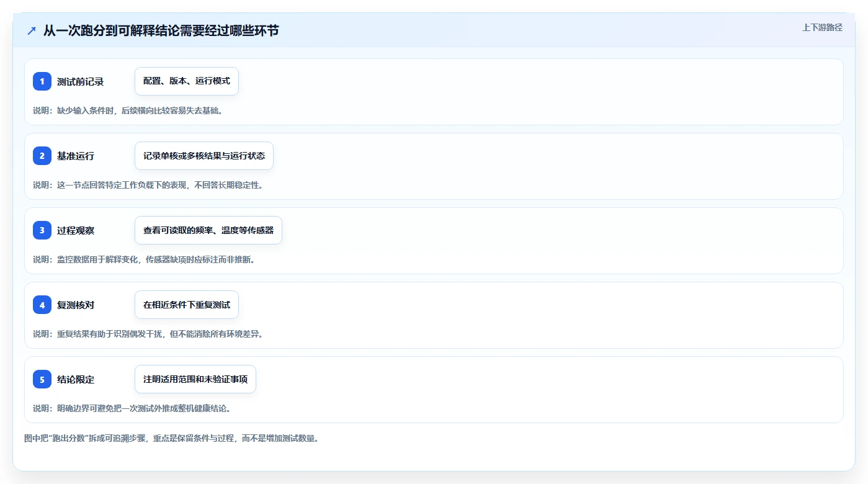
Task: Click the arrow icon beside the title
Action: point(32,30)
